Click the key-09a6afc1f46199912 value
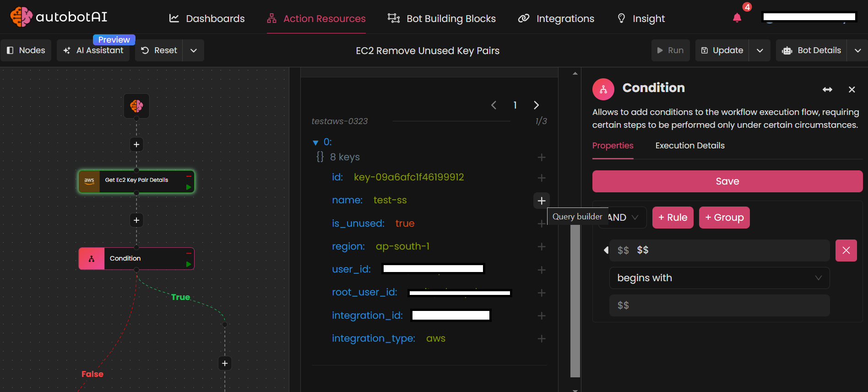 pyautogui.click(x=409, y=177)
